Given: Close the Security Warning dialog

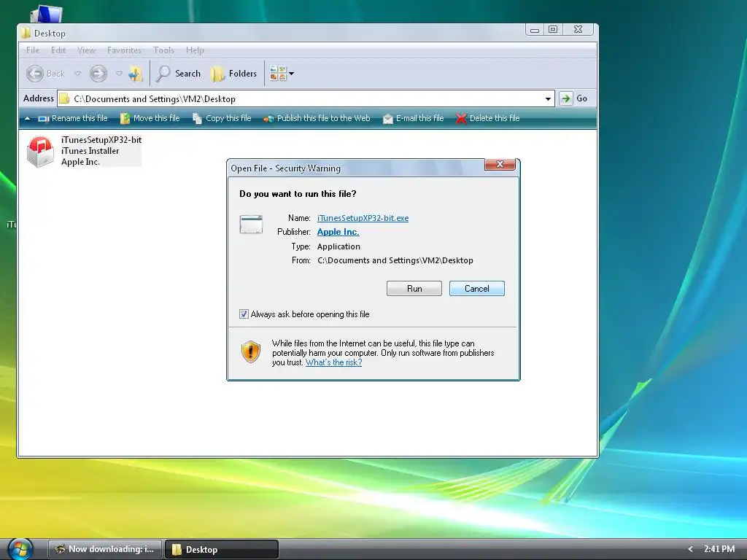Looking at the screenshot, I should click(500, 164).
